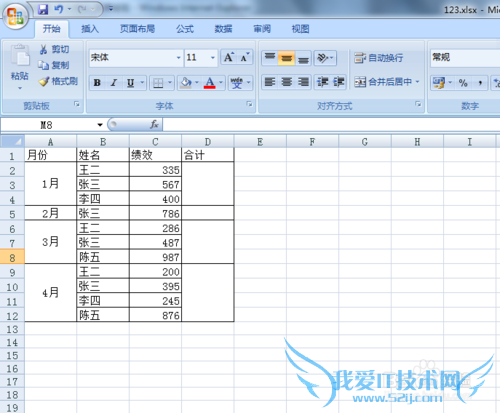500x413 pixels.
Task: Apply comma style
Action: pos(480,83)
